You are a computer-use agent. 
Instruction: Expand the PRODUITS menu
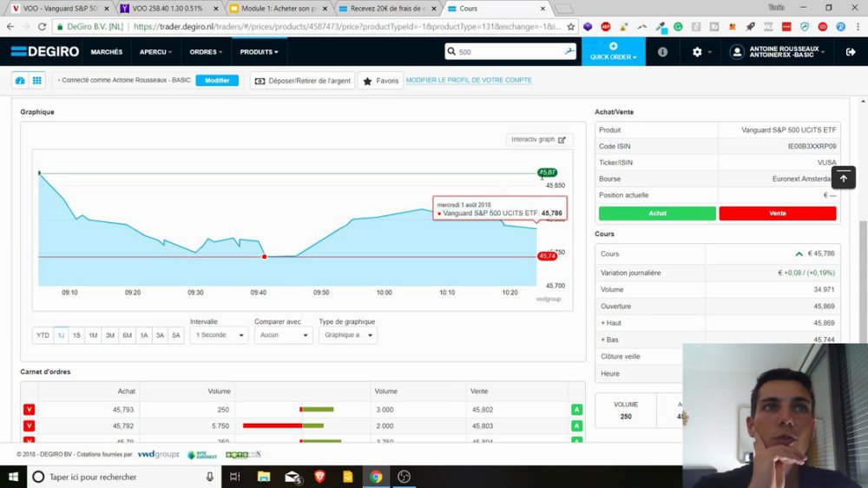(259, 51)
